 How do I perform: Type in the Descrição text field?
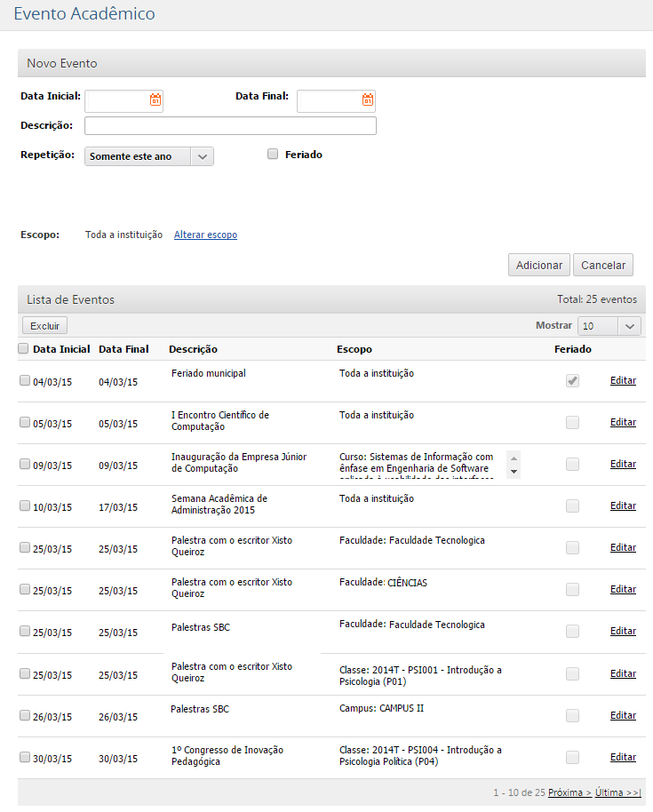click(x=230, y=125)
